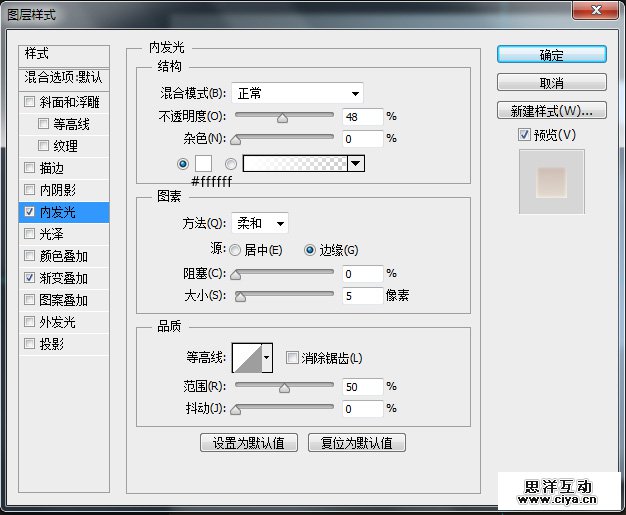Select the 渐变叠加 style entry
The width and height of the screenshot is (626, 515).
64,278
